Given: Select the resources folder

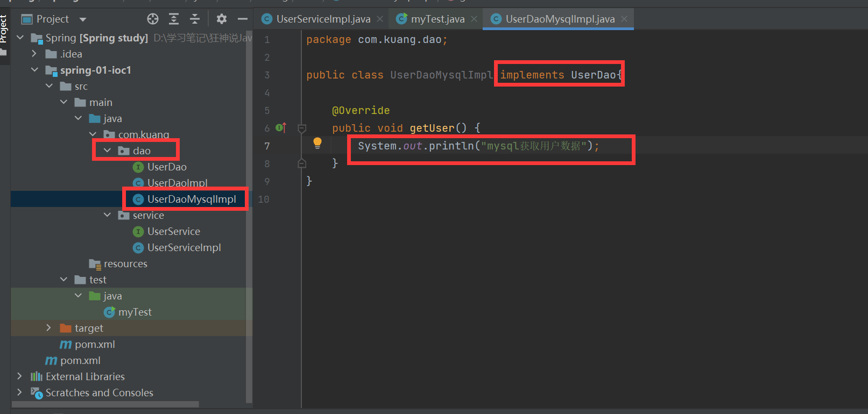Looking at the screenshot, I should 125,263.
